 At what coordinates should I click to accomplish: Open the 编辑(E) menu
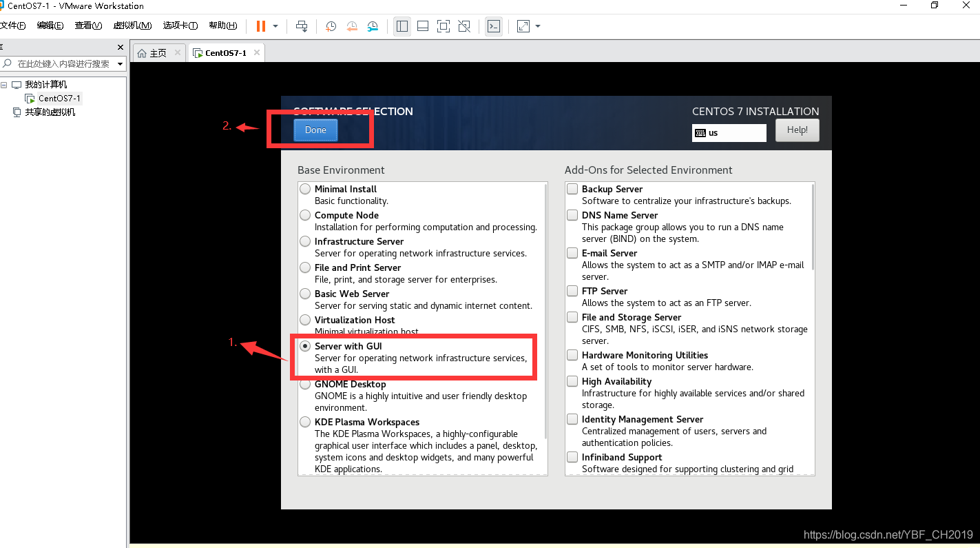(x=50, y=26)
